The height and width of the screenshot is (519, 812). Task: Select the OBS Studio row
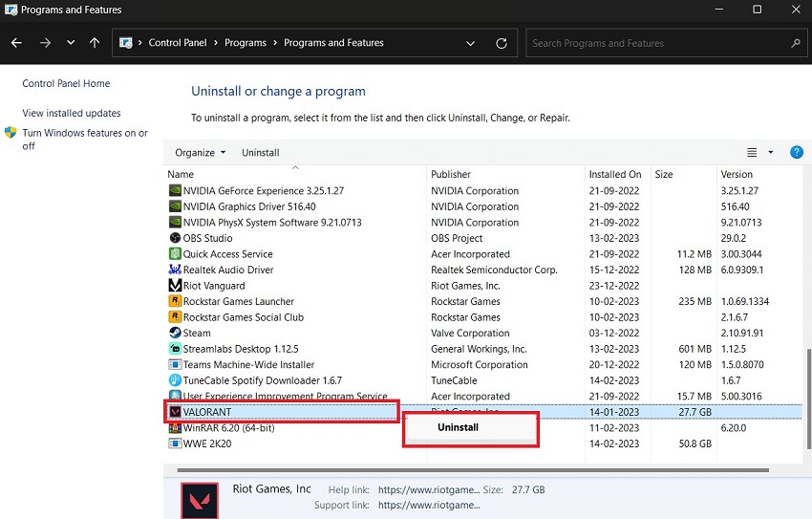click(483, 238)
